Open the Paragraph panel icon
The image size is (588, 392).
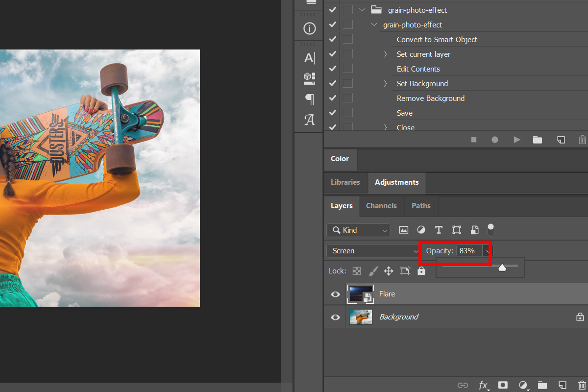pyautogui.click(x=309, y=99)
